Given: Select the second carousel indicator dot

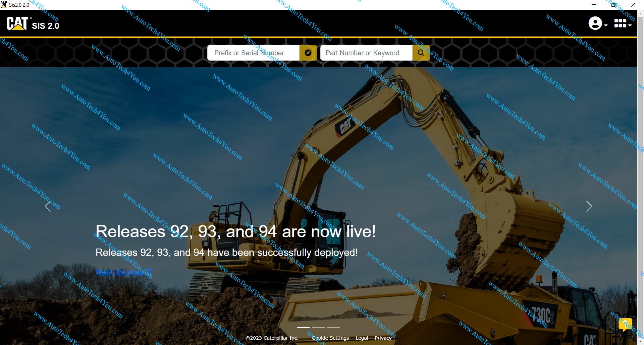Looking at the screenshot, I should pyautogui.click(x=318, y=328).
